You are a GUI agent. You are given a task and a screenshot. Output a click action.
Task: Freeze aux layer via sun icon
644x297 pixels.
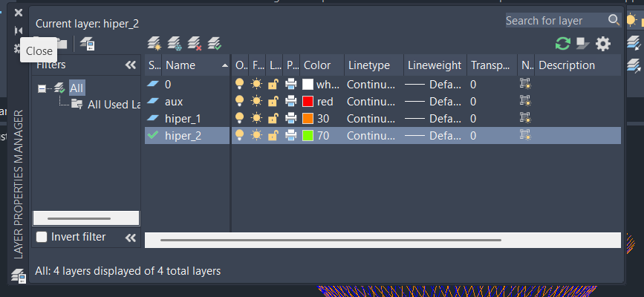[x=257, y=101]
